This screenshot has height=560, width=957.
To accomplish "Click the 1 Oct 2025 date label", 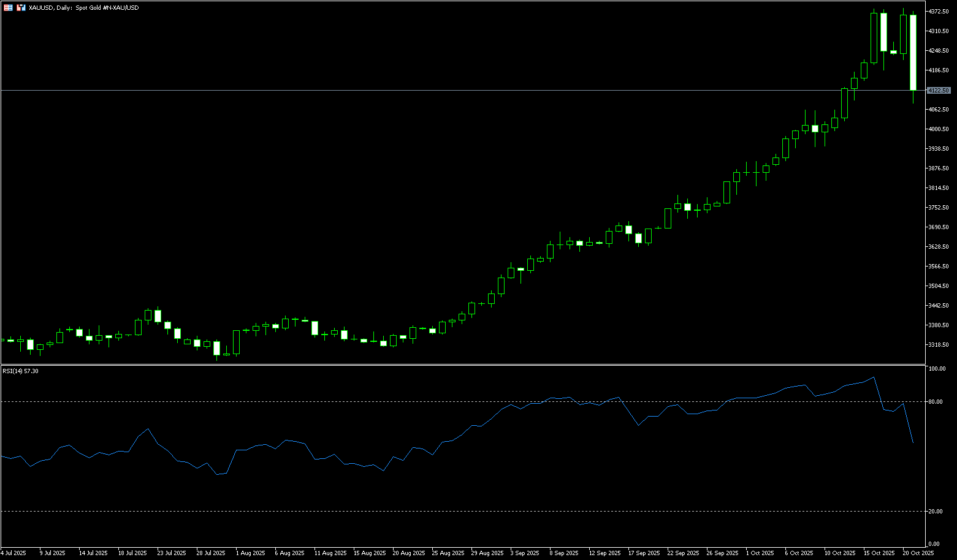I will (760, 553).
